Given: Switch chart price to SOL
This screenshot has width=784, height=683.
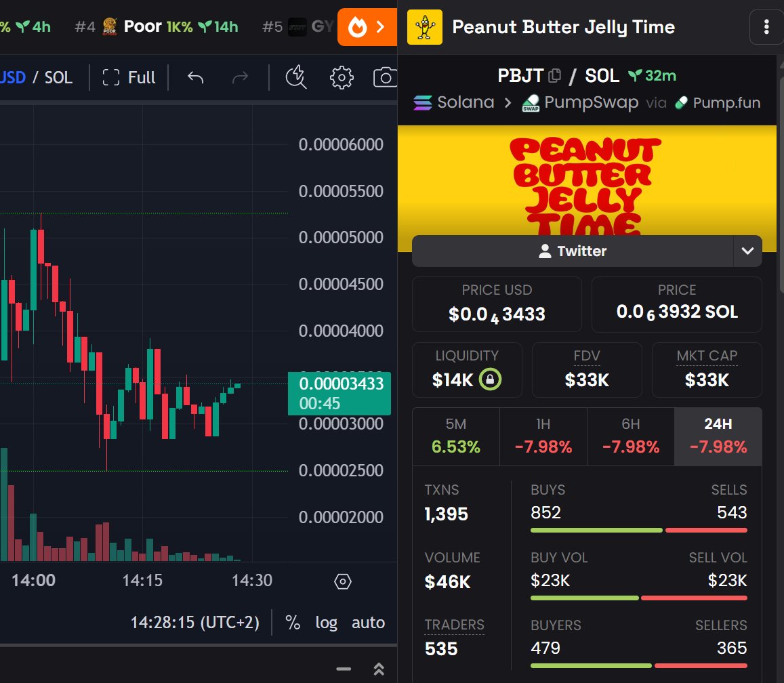Looking at the screenshot, I should click(x=58, y=77).
